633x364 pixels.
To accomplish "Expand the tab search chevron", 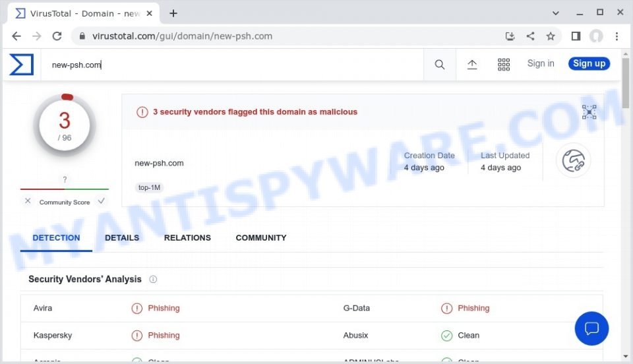I will (555, 13).
